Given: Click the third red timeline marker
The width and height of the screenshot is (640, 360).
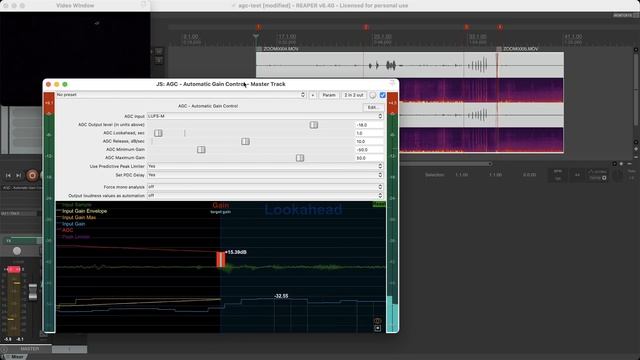Looking at the screenshot, I should click(x=466, y=27).
